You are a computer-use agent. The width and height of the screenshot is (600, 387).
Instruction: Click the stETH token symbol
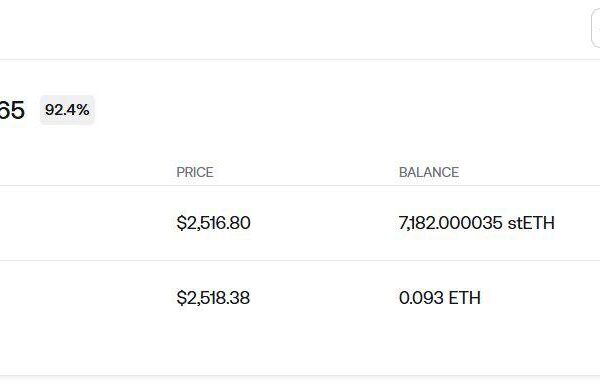(x=531, y=223)
